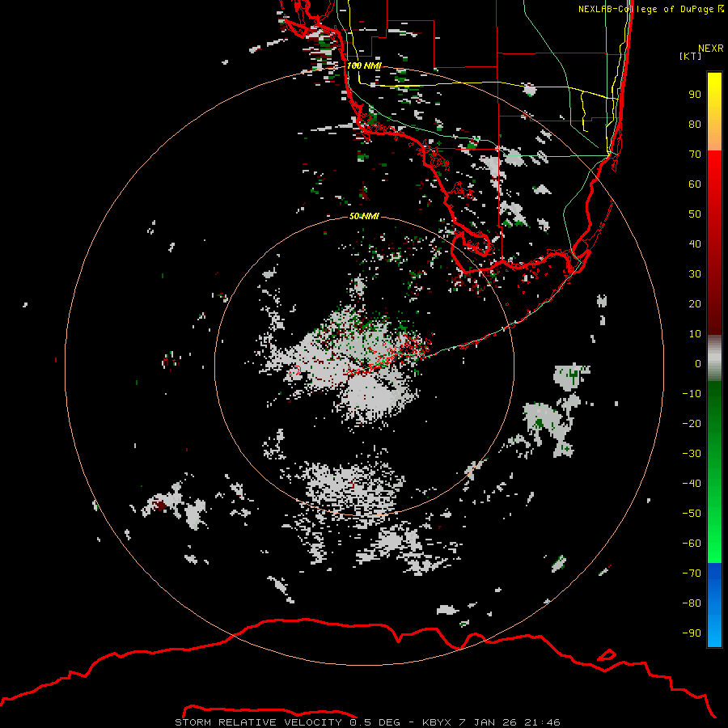Click the "NEXR" label above the color bar
Screen dimensions: 728x728
[x=711, y=49]
